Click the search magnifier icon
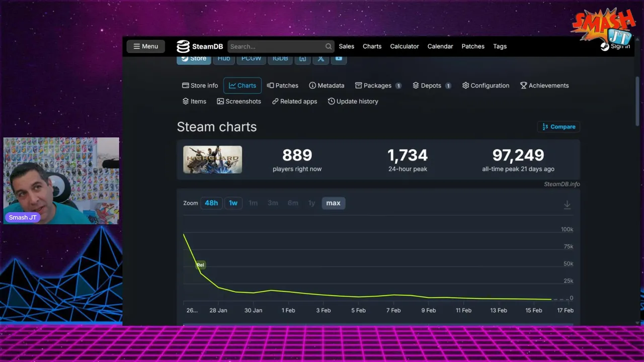The height and width of the screenshot is (362, 644). [x=329, y=46]
